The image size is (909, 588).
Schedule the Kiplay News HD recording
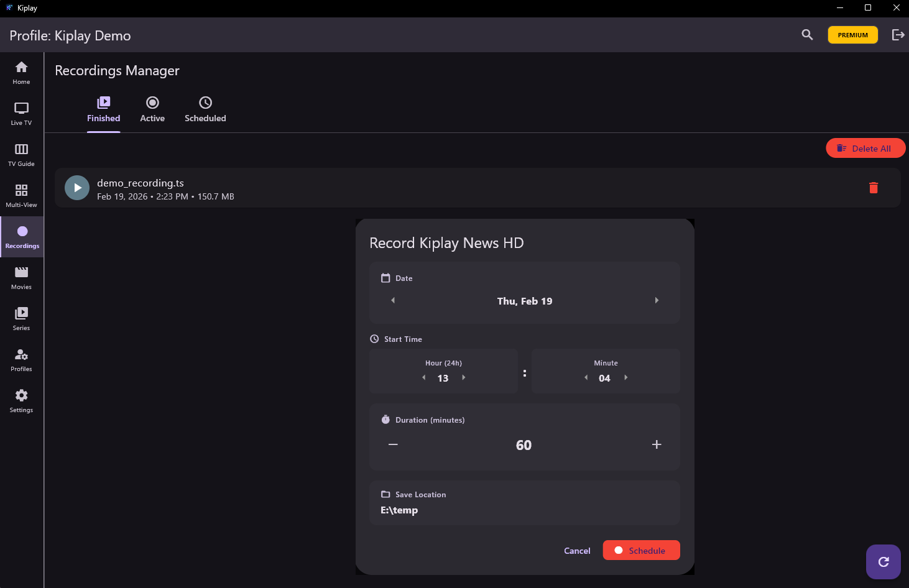click(641, 550)
